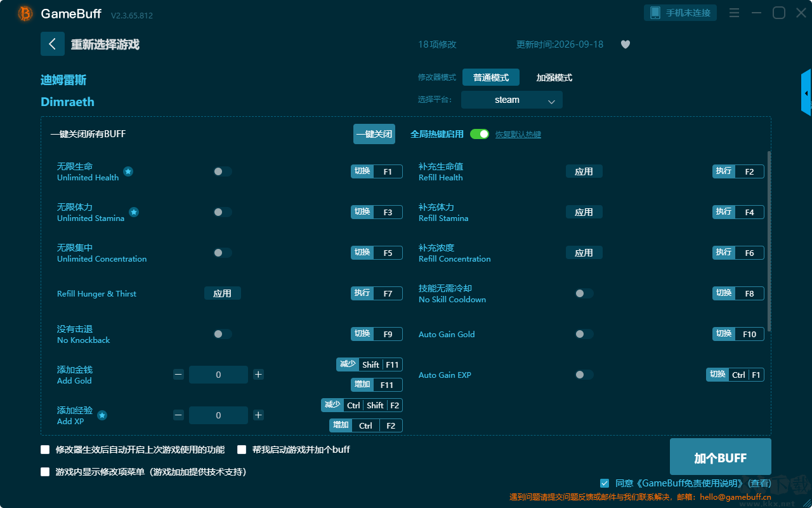Decrease Add Gold value with minus
The height and width of the screenshot is (508, 812).
click(x=178, y=375)
